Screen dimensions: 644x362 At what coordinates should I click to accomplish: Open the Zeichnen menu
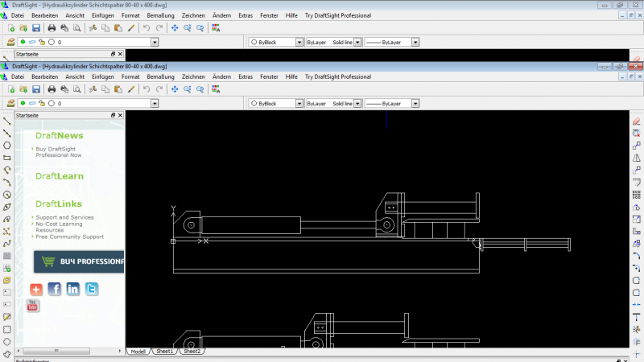tap(193, 76)
